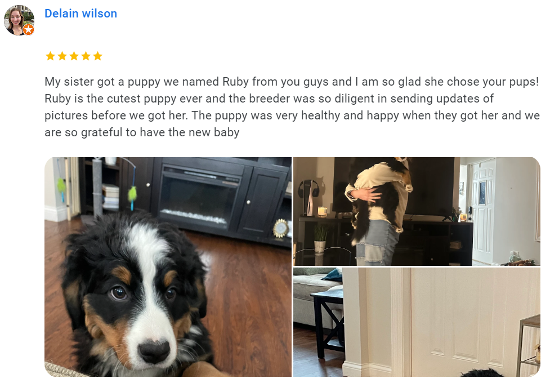
Task: Click the puppy's black nose in the photo
Action: click(154, 351)
